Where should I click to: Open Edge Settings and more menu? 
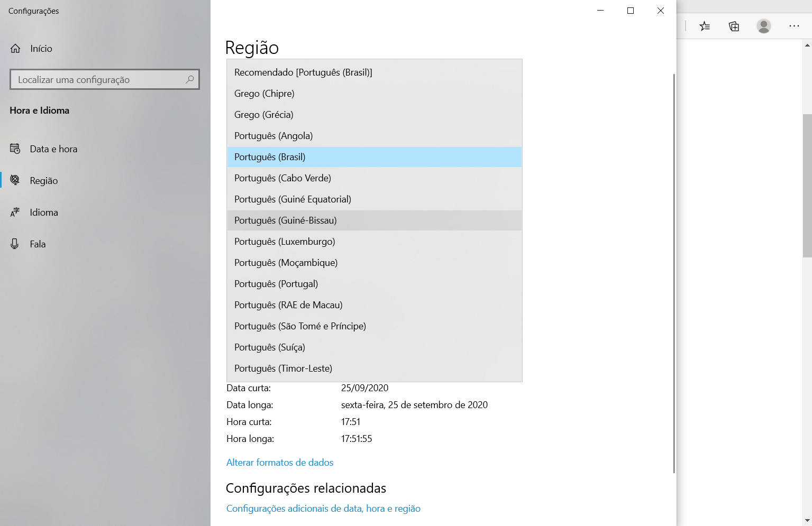(794, 26)
